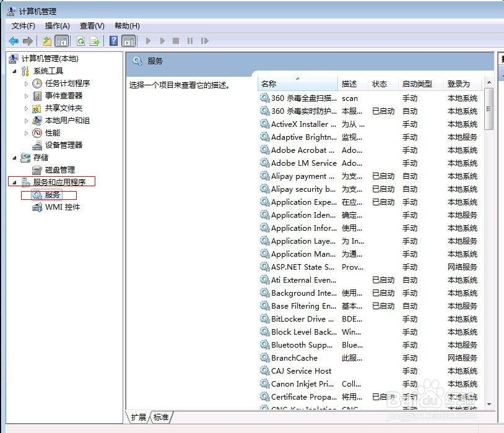This screenshot has width=504, height=433.
Task: Open the 操作(A) menu
Action: point(57,25)
